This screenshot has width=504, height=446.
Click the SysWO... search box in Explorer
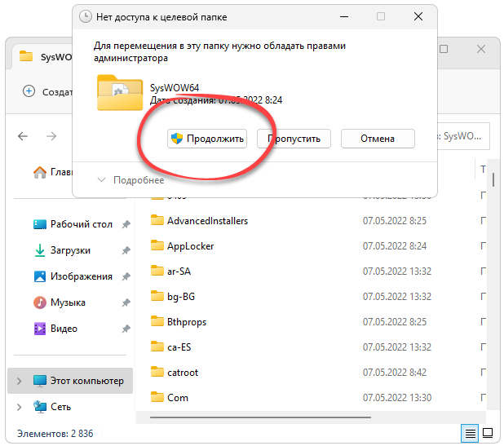click(x=463, y=136)
